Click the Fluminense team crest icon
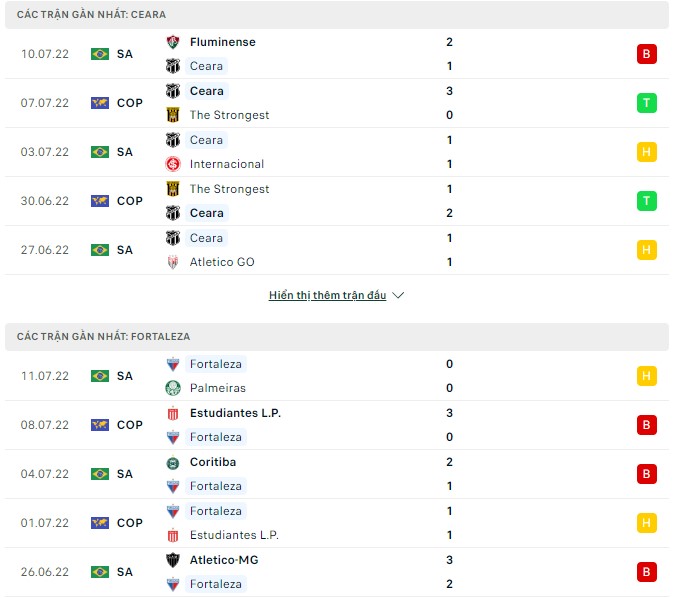 (x=173, y=42)
